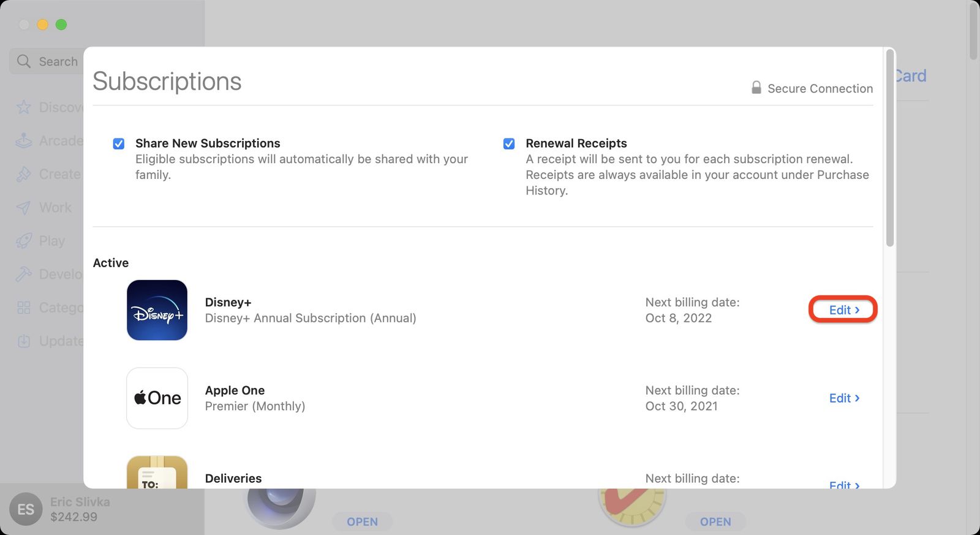Open Edit chevron for Apple One
Image resolution: width=980 pixels, height=535 pixels.
point(844,398)
